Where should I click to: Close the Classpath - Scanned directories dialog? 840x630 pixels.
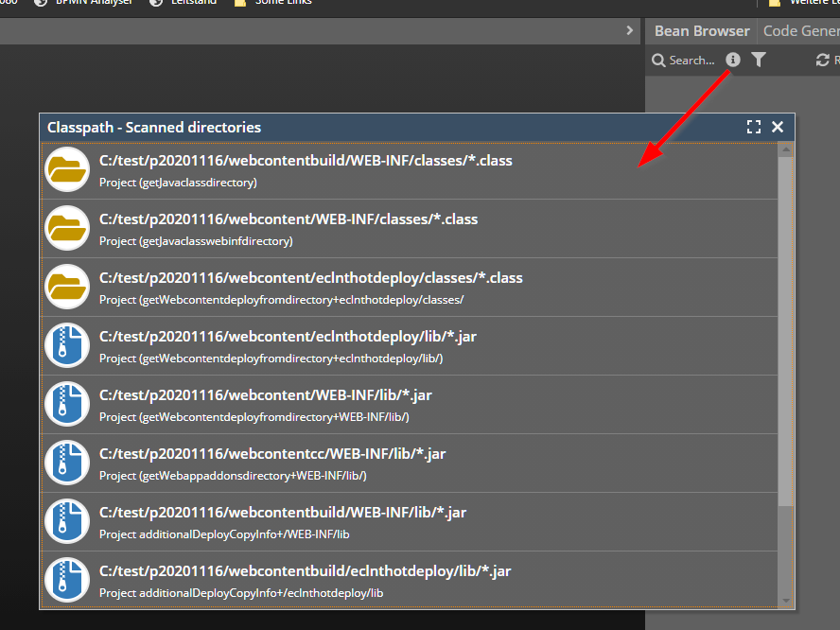[x=778, y=127]
